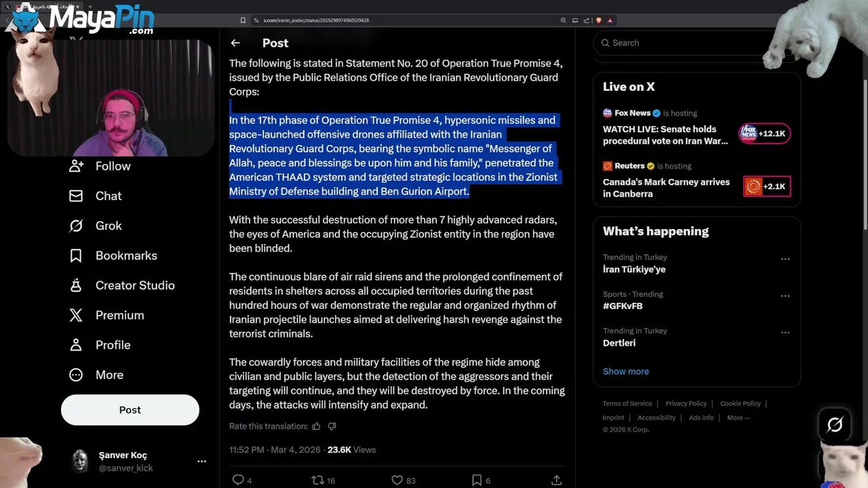Click Reuters +2.1K listeners badge

click(x=767, y=186)
